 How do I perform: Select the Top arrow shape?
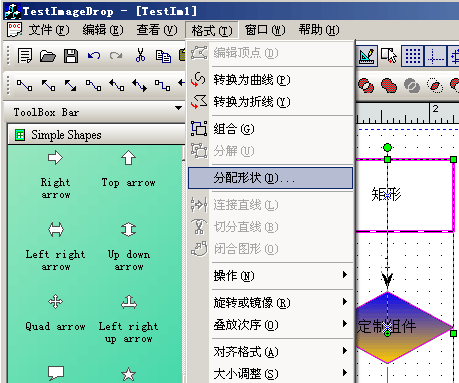click(128, 169)
